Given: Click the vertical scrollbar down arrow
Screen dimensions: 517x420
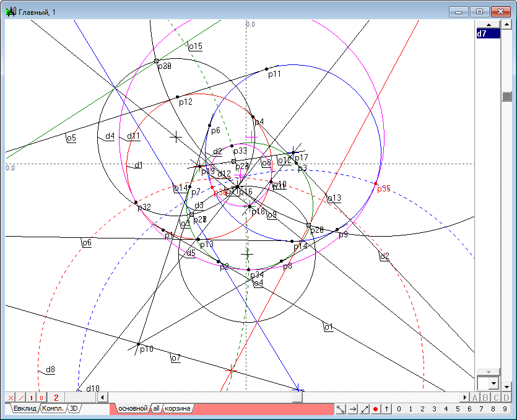Looking at the screenshot, I should (x=506, y=386).
